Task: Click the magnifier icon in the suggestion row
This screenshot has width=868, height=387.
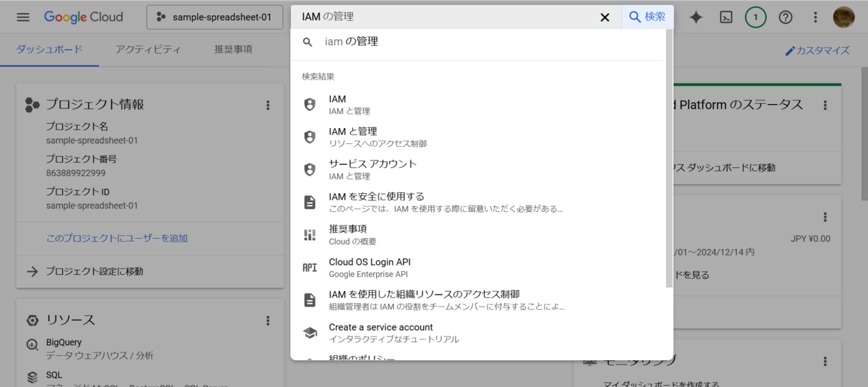Action: coord(308,43)
